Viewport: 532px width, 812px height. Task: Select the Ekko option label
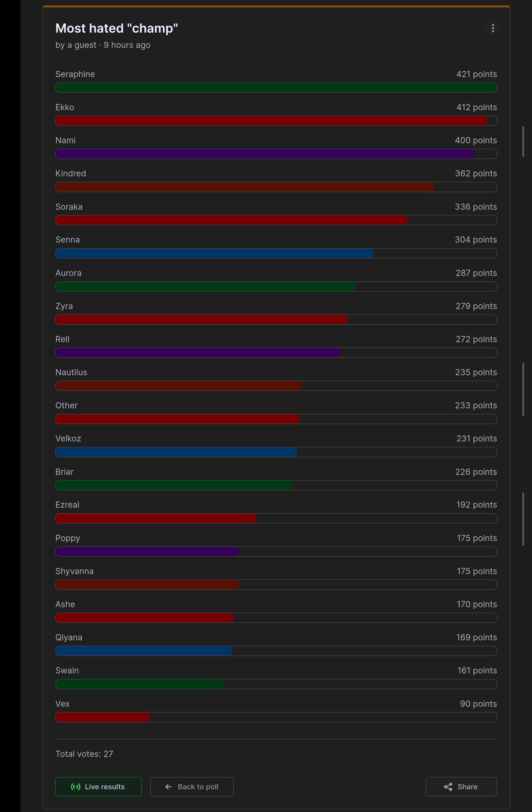point(65,107)
